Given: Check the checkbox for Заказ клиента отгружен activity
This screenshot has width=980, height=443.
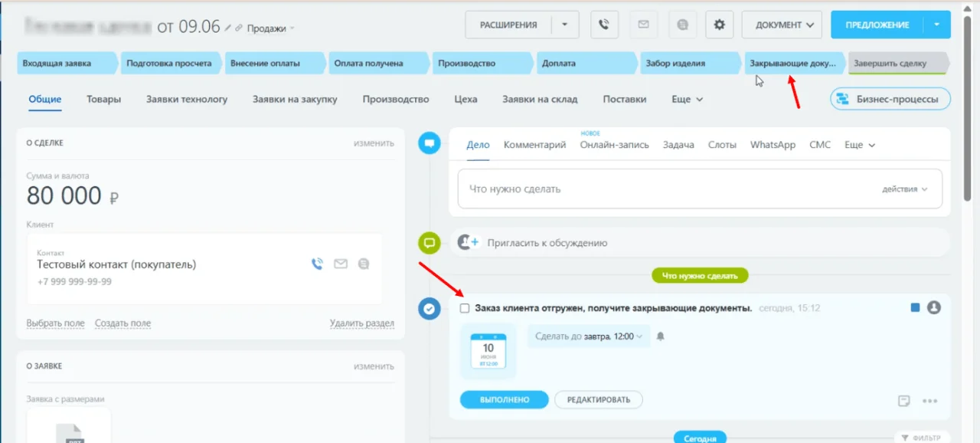Looking at the screenshot, I should point(464,308).
